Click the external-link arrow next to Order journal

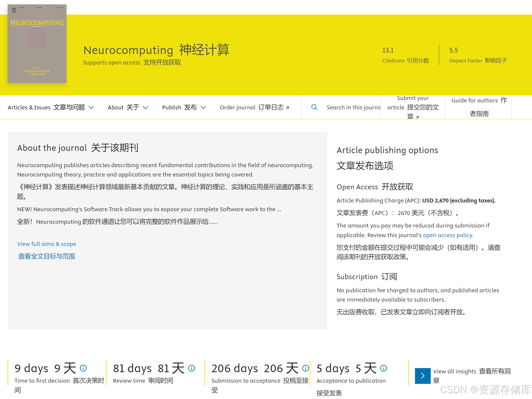point(287,107)
